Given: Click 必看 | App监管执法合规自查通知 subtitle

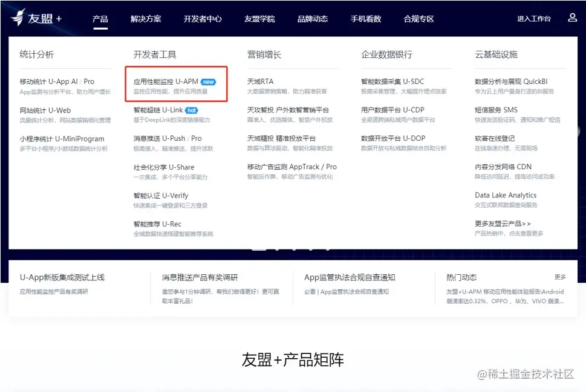Looking at the screenshot, I should point(347,291).
